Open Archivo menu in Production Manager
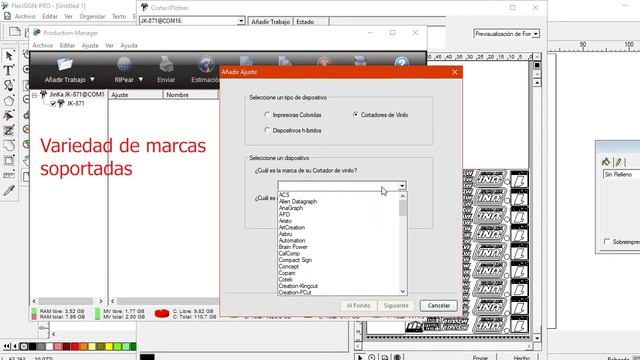640x360 pixels. (x=43, y=45)
